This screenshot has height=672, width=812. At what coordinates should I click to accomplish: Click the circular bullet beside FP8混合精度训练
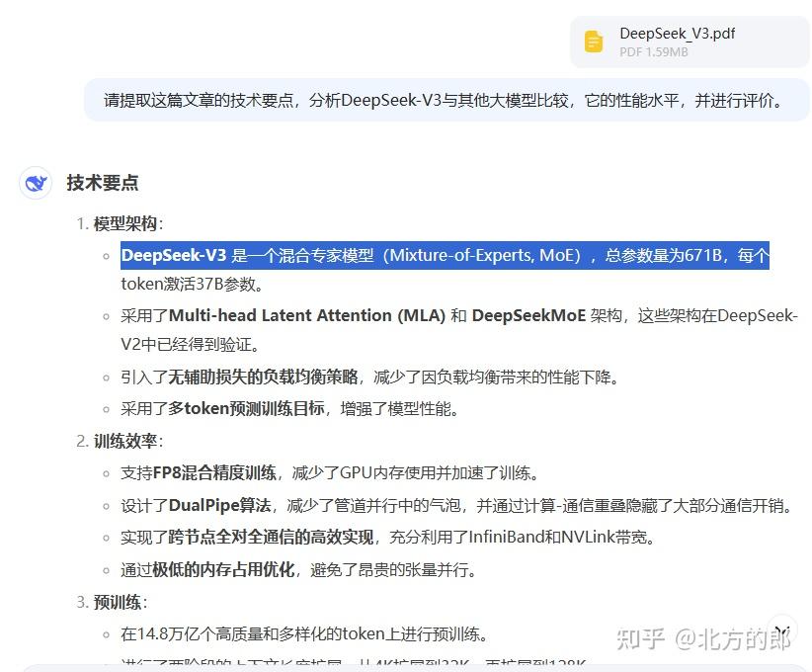[106, 473]
